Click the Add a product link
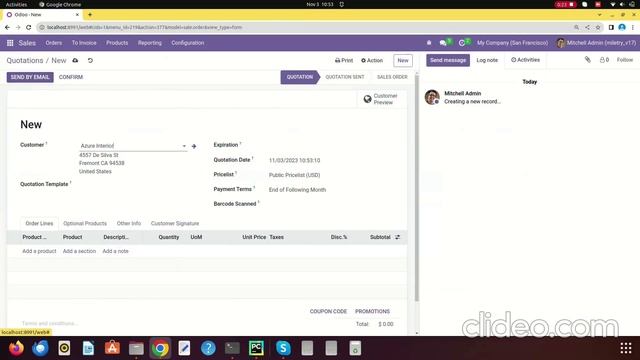Viewport: 640px width, 360px height. 39,251
